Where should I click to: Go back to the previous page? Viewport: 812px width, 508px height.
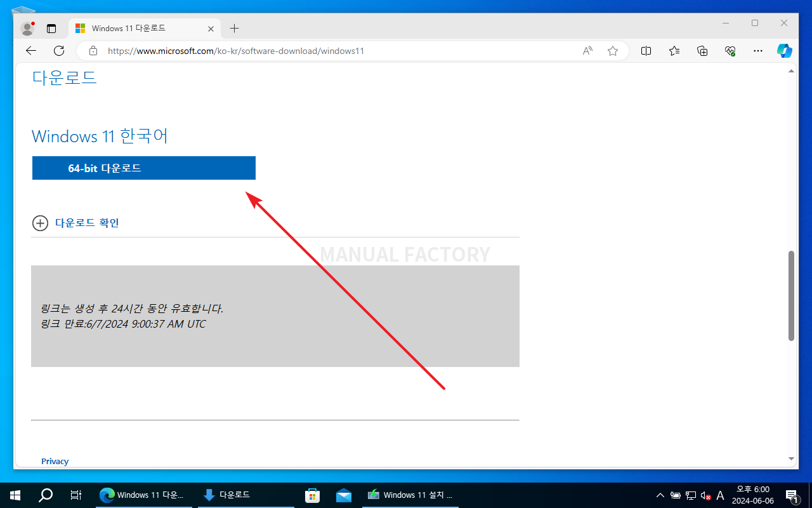pyautogui.click(x=31, y=51)
